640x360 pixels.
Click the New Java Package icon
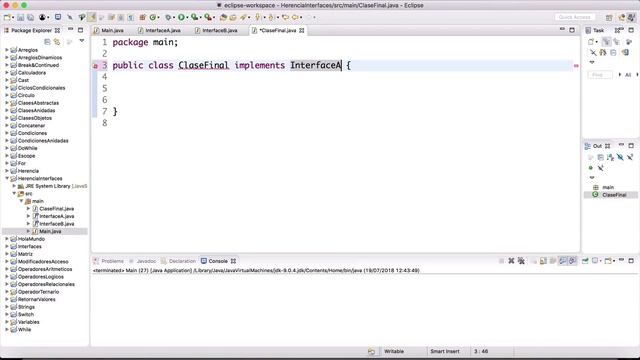(x=143, y=18)
